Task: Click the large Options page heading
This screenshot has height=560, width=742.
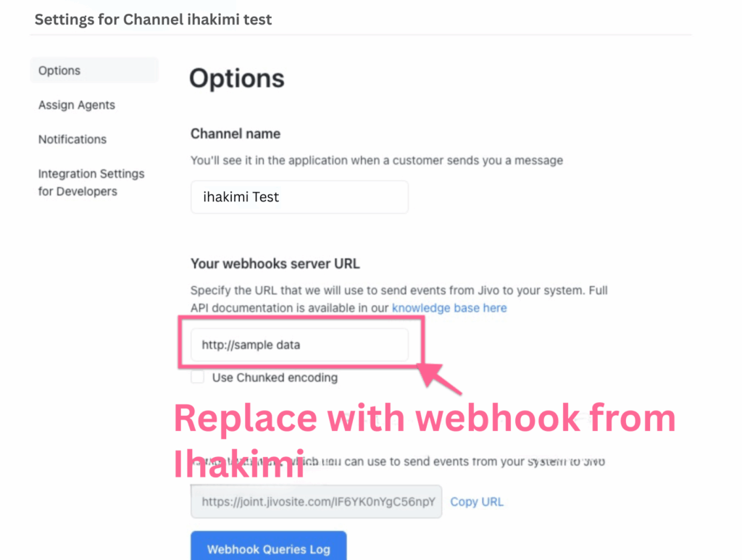Action: (237, 78)
